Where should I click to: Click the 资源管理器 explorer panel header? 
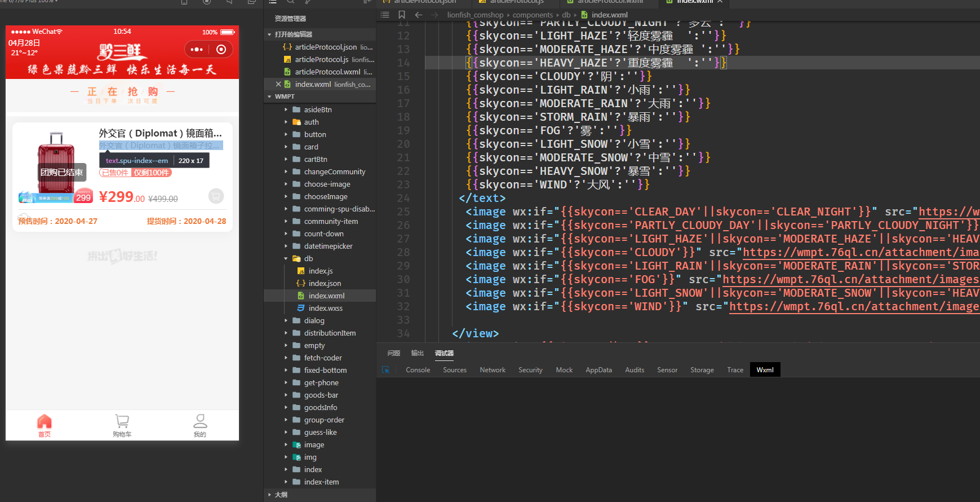click(x=290, y=19)
